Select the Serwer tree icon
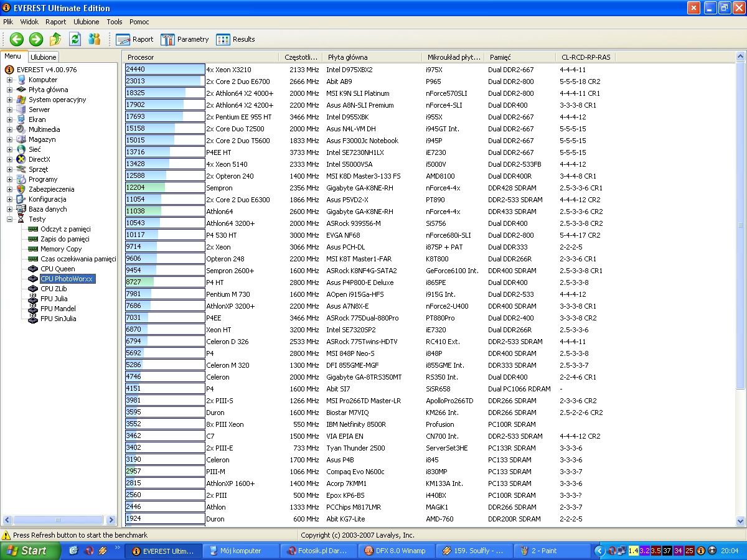Screen dimensions: 747x560 (22, 110)
